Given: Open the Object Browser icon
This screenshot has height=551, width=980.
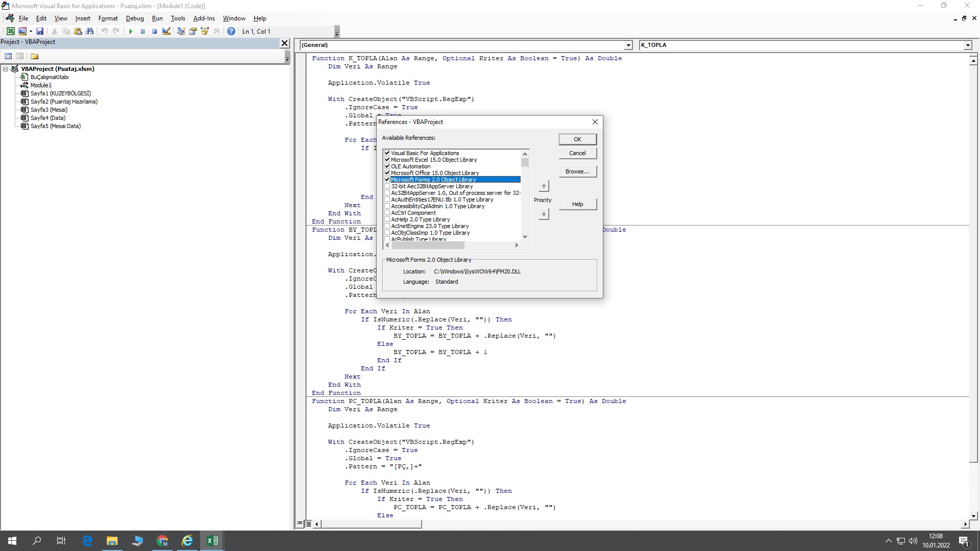Looking at the screenshot, I should point(205,31).
